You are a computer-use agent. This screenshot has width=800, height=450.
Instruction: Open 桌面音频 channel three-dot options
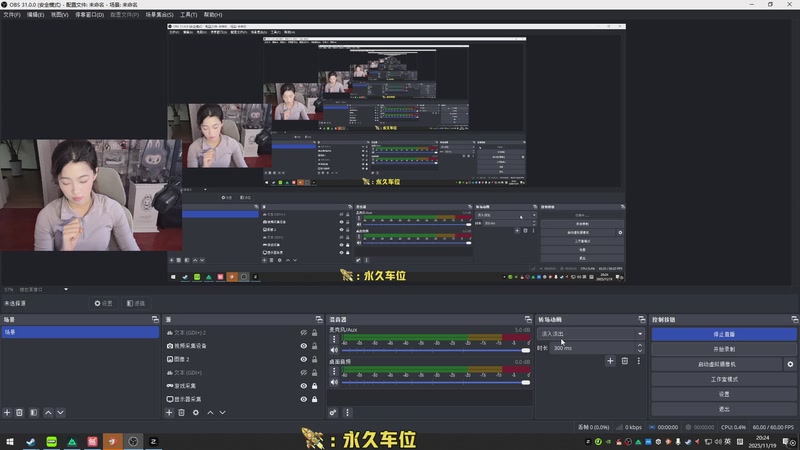pyautogui.click(x=334, y=371)
